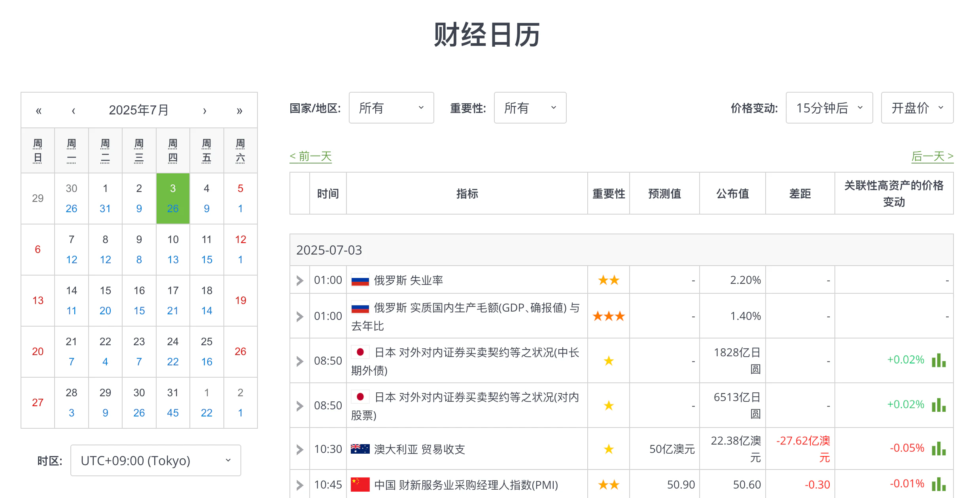Go to the next day via 后一天 link
This screenshot has height=498, width=980.
pyautogui.click(x=932, y=156)
